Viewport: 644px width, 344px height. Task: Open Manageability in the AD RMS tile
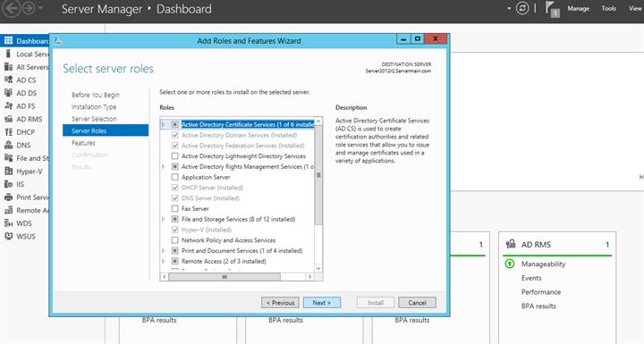pos(544,264)
